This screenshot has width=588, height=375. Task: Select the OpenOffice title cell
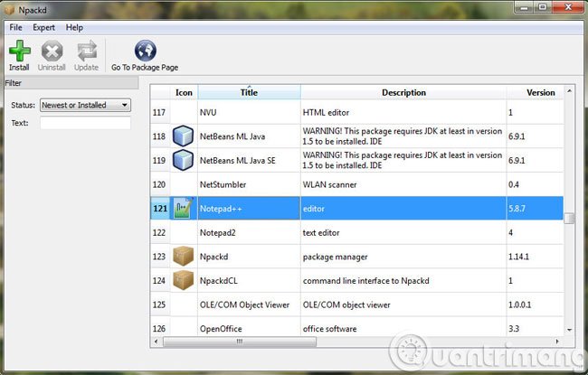pyautogui.click(x=249, y=329)
